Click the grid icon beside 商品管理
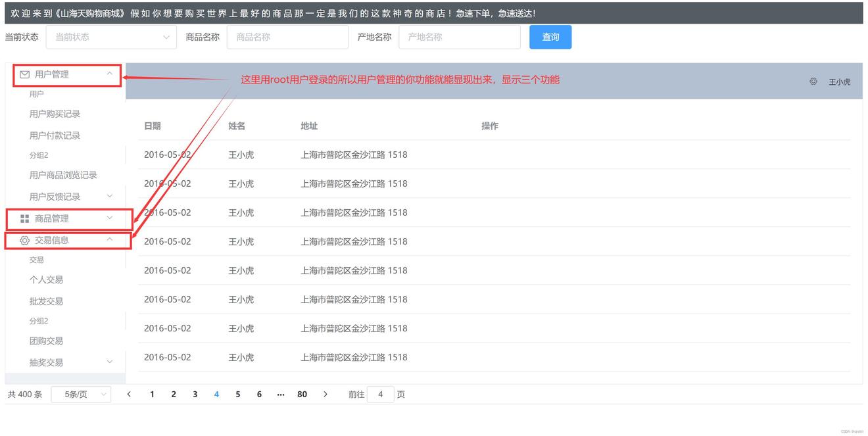868x436 pixels. (x=25, y=218)
